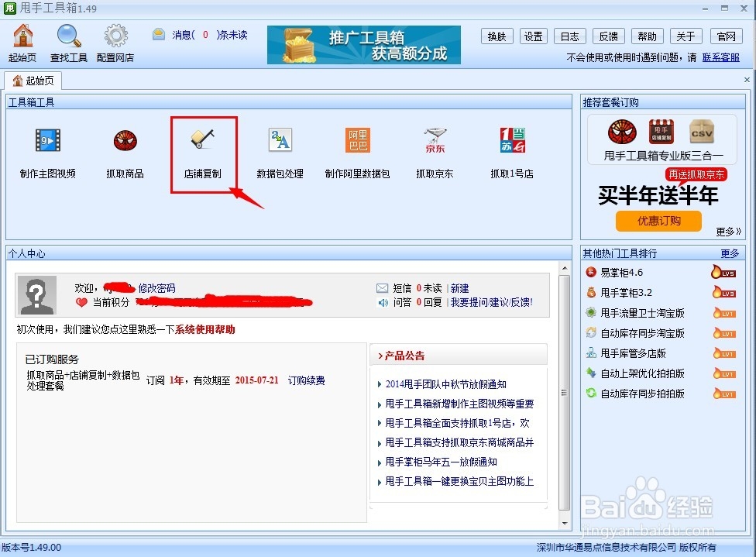756x557 pixels.
Task: Open the 店铺复制 tool icon
Action: point(202,139)
